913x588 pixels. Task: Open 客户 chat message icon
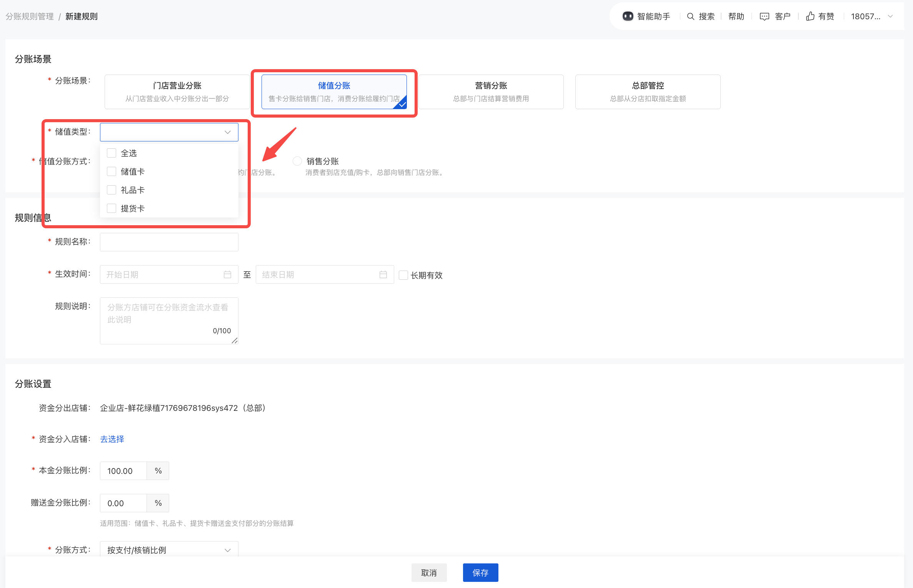click(x=764, y=16)
